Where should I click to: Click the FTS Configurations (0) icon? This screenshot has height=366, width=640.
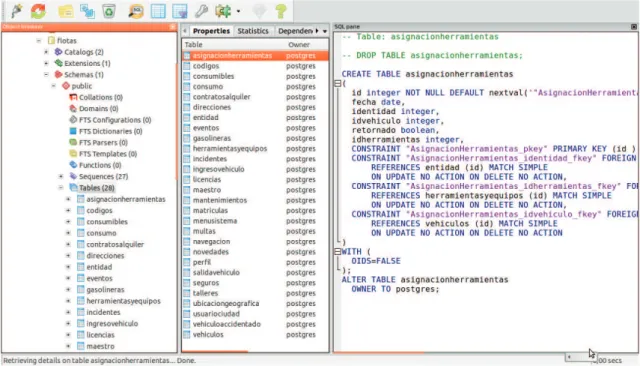coord(73,120)
